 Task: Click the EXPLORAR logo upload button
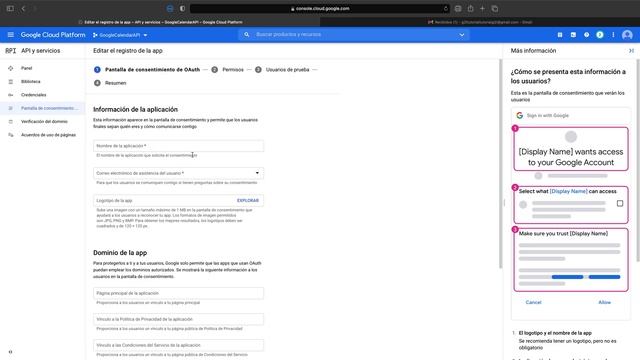tap(248, 200)
